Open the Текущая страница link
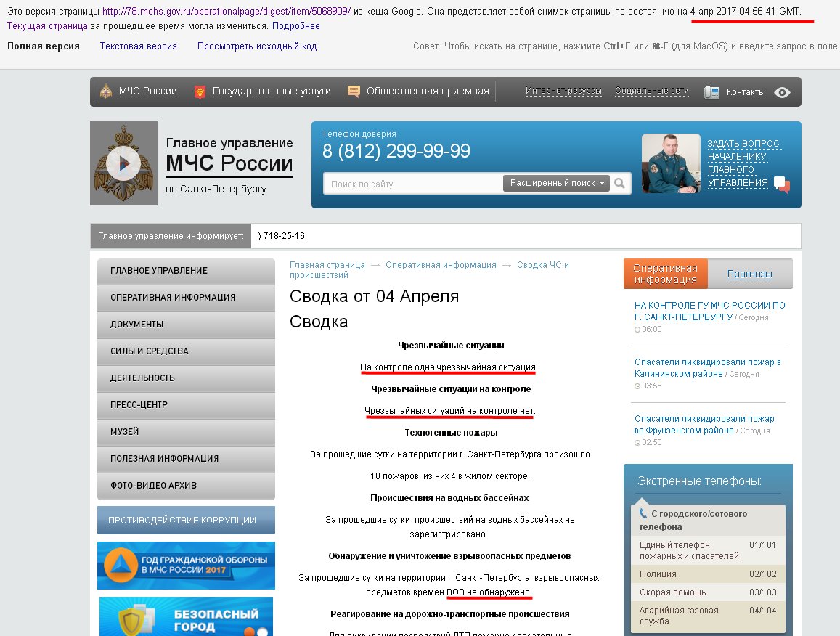Viewport: 840px width, 636px height. 47,25
